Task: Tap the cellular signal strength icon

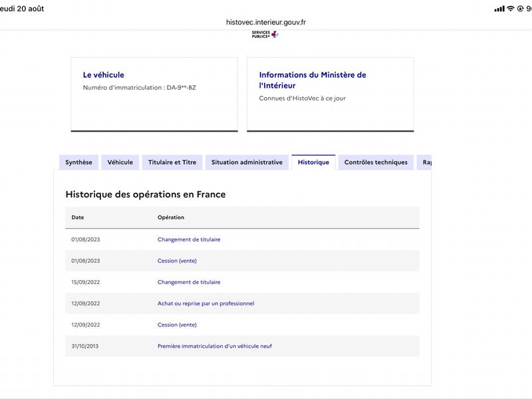Action: tap(499, 9)
